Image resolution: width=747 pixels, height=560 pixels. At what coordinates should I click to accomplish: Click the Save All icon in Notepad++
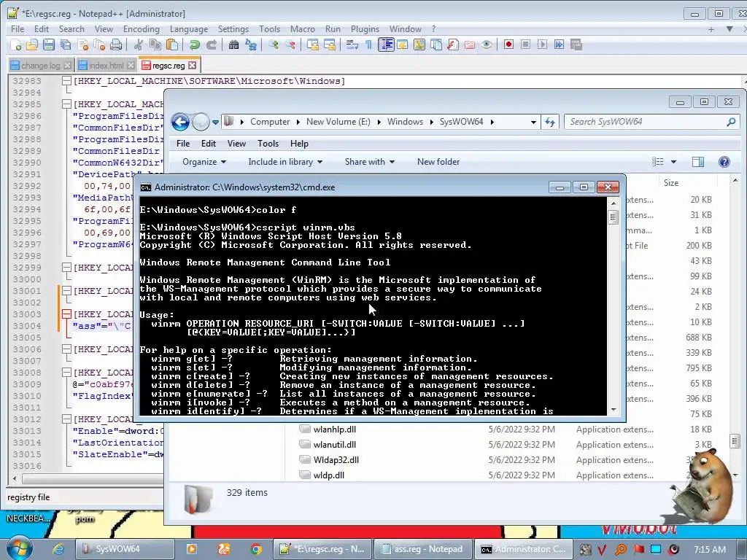(65, 44)
